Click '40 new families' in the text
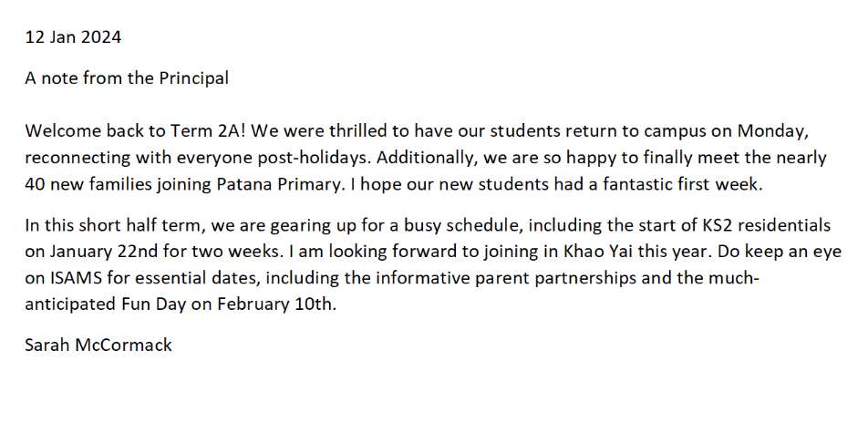The width and height of the screenshot is (868, 433). [x=88, y=184]
